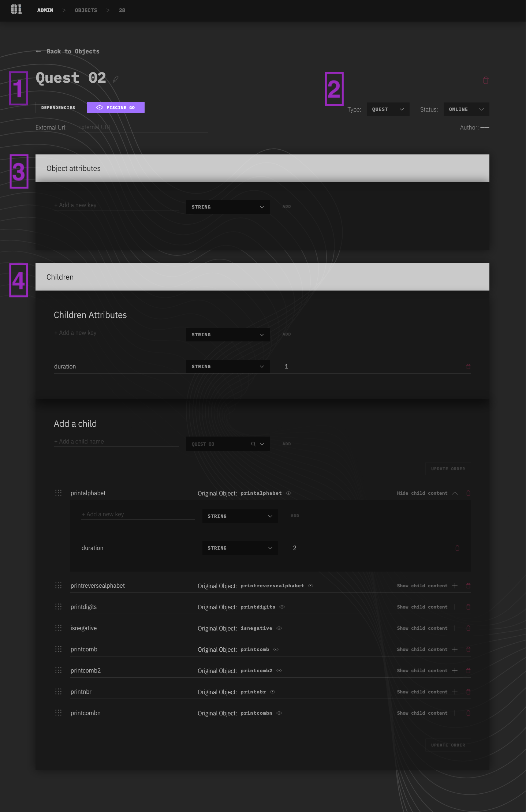Change Children Attributes duration type dropdown
526x812 pixels.
[228, 366]
